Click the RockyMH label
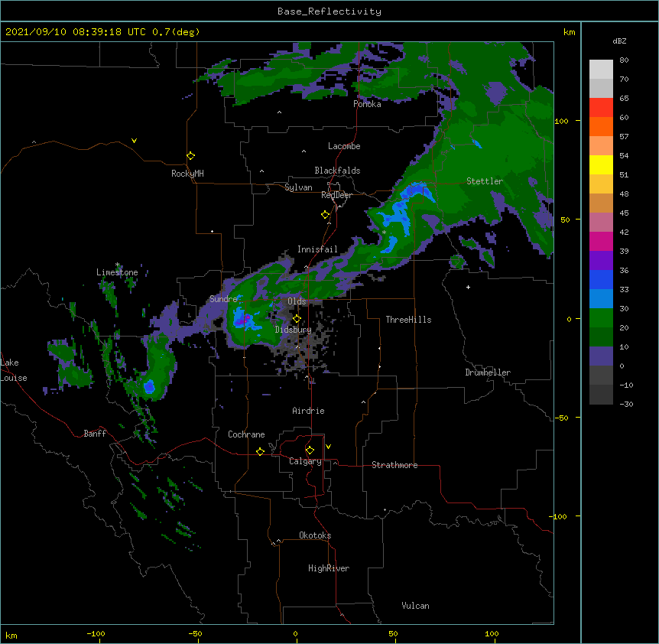Screen dimensions: 659x644 click(187, 173)
